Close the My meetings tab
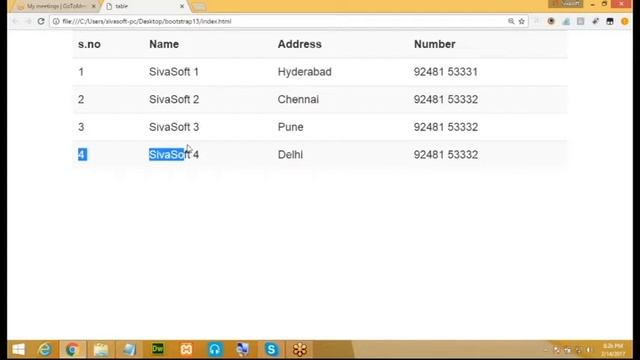Screen dimensions: 640x360 [93, 6]
